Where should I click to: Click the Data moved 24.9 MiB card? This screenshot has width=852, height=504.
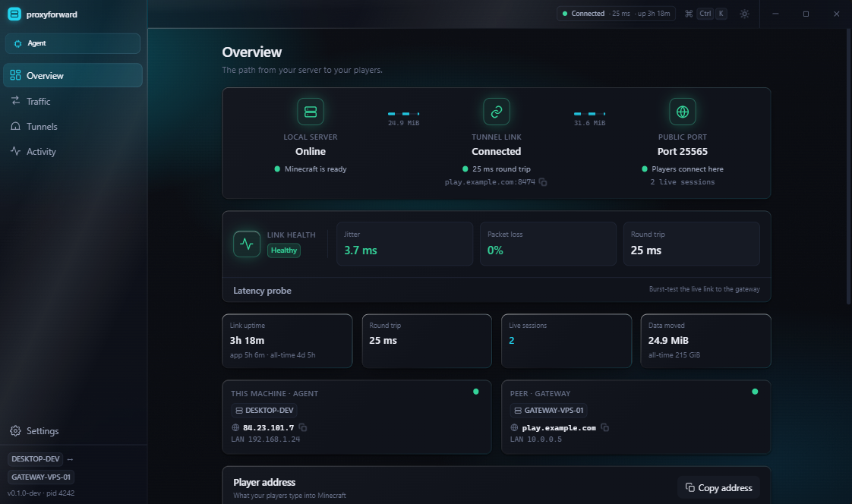706,341
